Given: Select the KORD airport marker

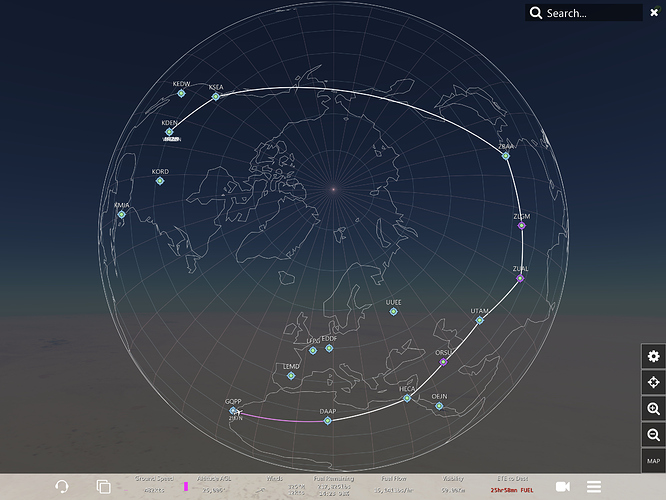Looking at the screenshot, I should (x=160, y=181).
